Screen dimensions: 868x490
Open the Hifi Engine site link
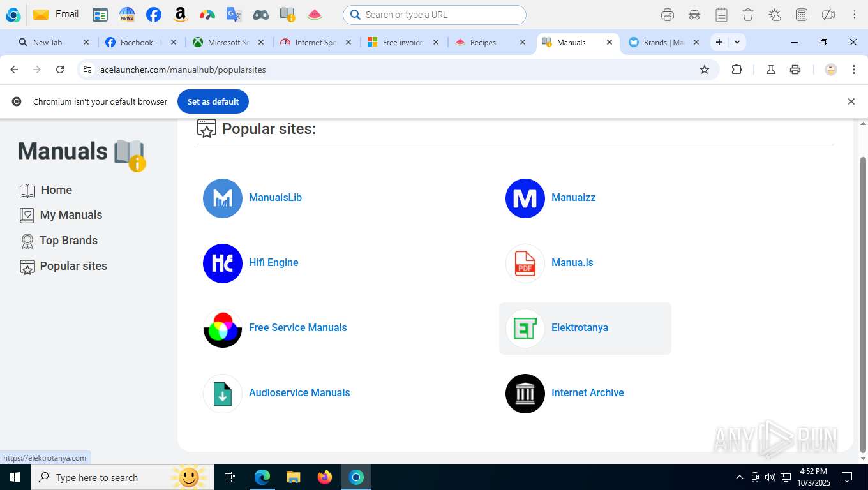pos(273,263)
